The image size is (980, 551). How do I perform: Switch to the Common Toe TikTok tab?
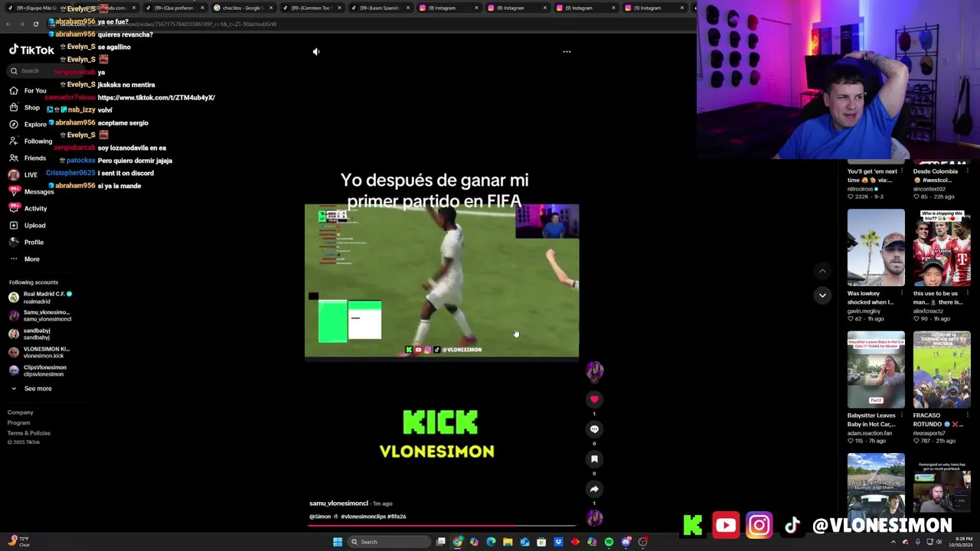pyautogui.click(x=310, y=8)
